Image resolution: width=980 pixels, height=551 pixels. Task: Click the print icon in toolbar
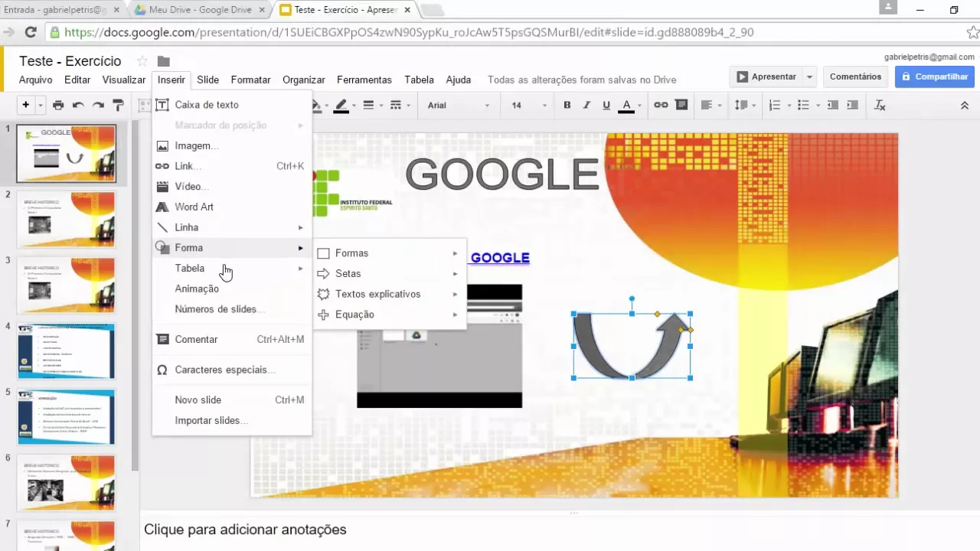click(58, 105)
